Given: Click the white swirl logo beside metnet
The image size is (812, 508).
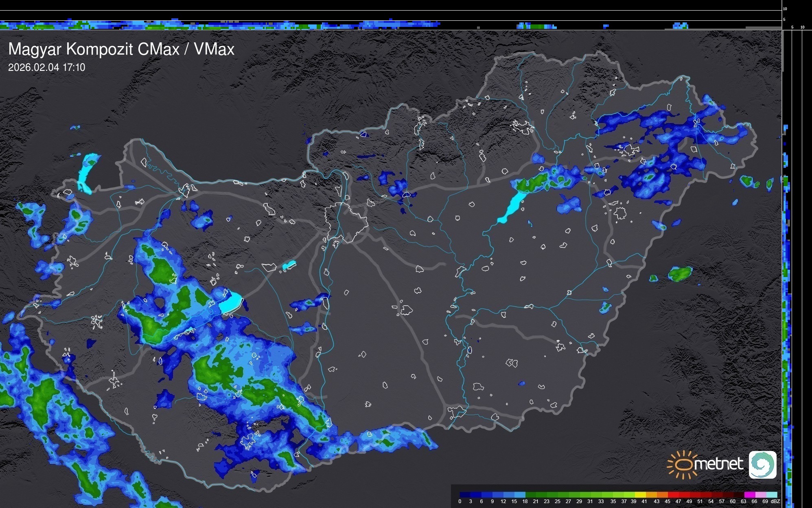Looking at the screenshot, I should [762, 464].
